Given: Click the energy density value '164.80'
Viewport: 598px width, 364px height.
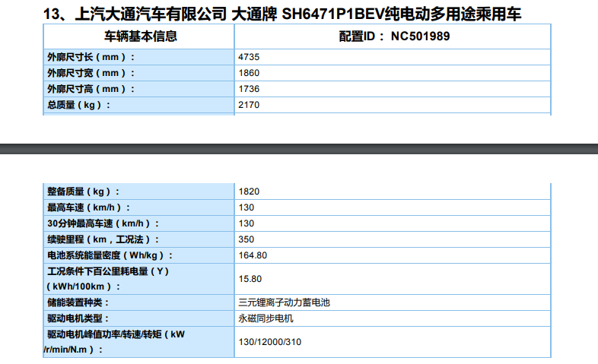Looking at the screenshot, I should (x=253, y=255).
